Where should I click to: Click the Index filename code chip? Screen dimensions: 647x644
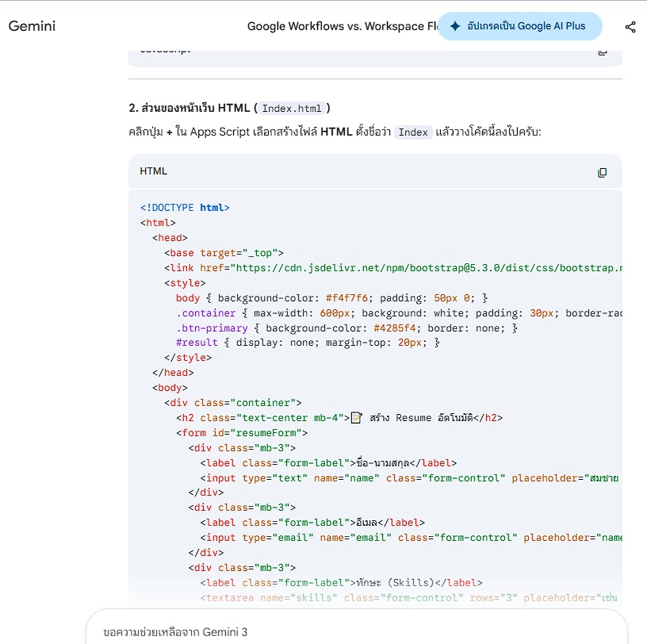pyautogui.click(x=413, y=132)
